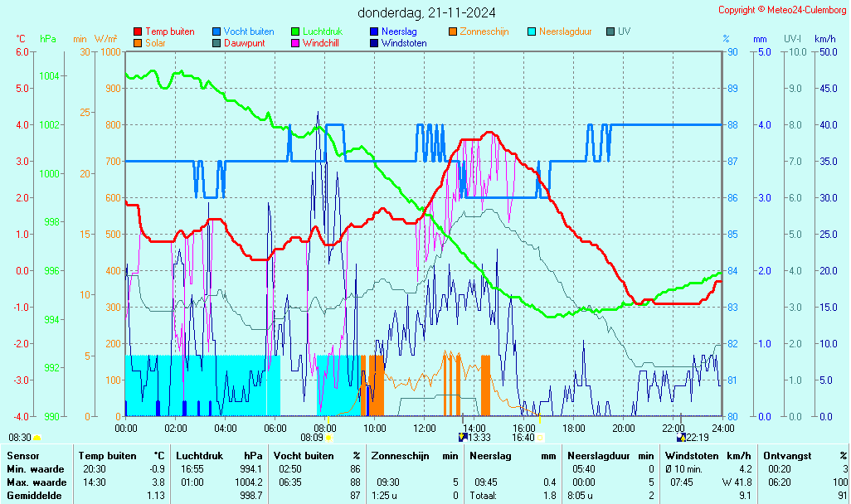Click the red Temp buiten legend swatch
The height and width of the screenshot is (504, 851).
click(x=138, y=31)
